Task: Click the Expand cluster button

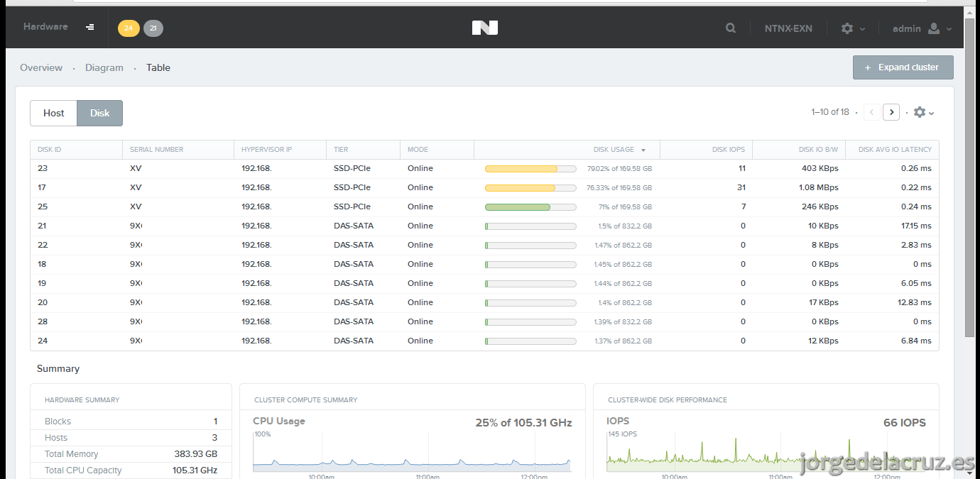Action: (x=903, y=67)
